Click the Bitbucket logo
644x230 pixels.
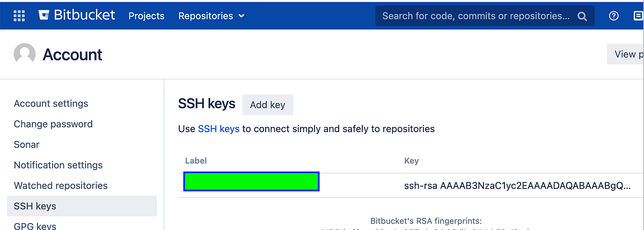coord(77,16)
